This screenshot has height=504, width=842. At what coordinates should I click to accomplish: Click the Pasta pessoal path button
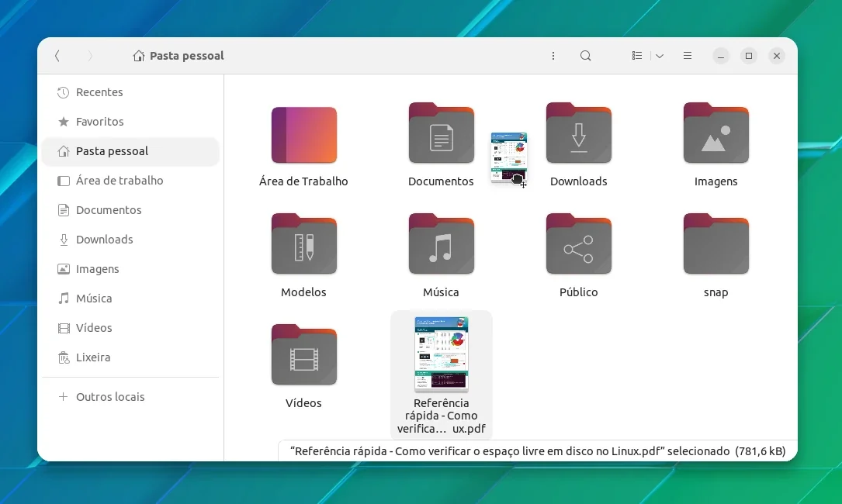[178, 56]
